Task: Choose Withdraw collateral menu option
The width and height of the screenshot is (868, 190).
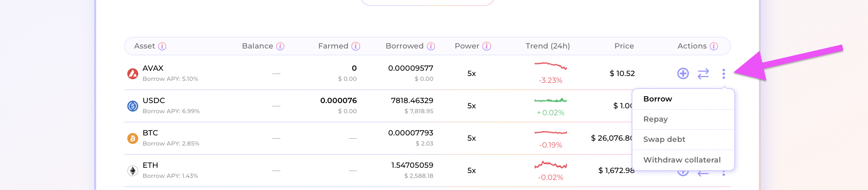Action: point(682,160)
